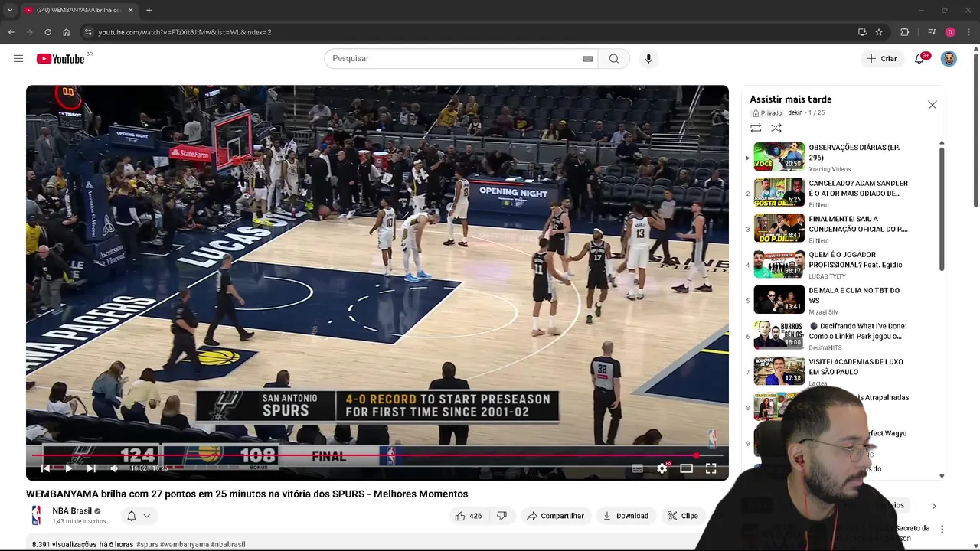980x551 pixels.
Task: Open media controls icon in browser toolbar
Action: click(x=932, y=32)
